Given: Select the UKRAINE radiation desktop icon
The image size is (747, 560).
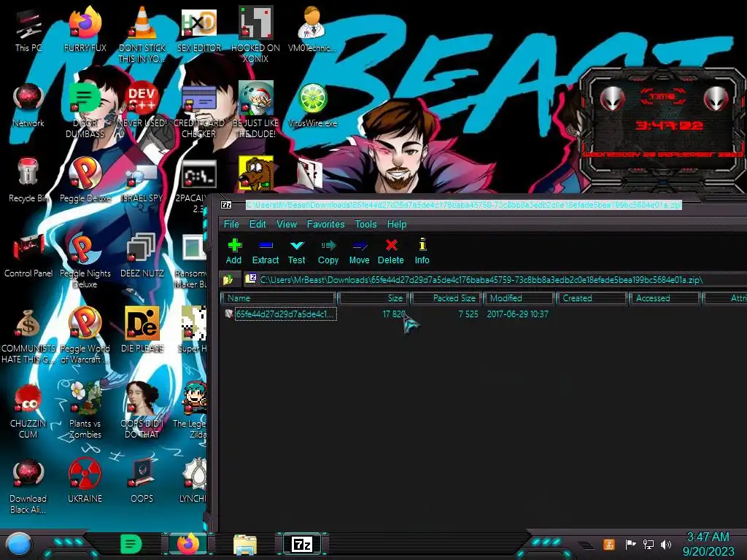Looking at the screenshot, I should [85, 481].
